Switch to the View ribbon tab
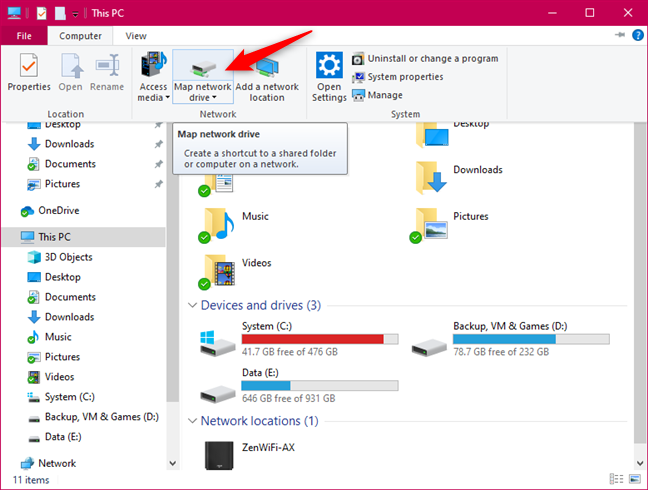 [136, 36]
